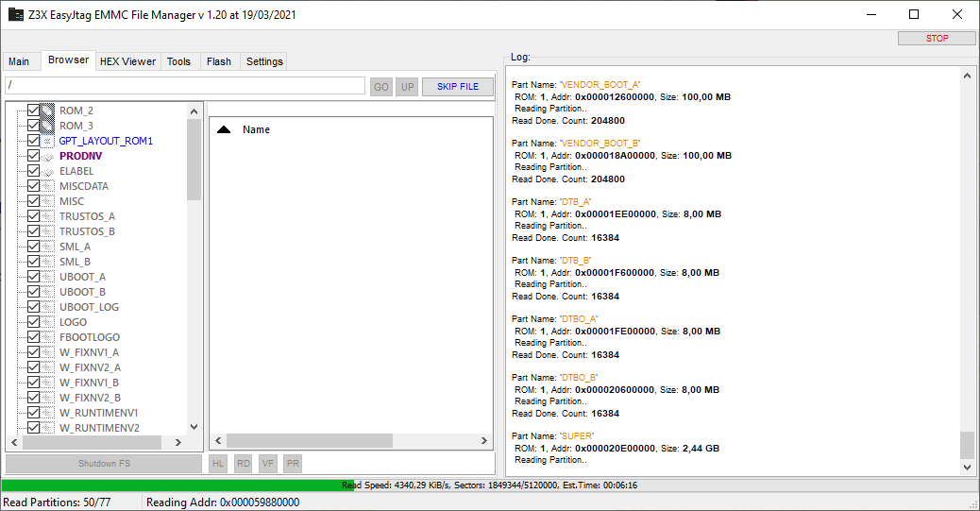Click the ELABEL partition icon
This screenshot has width=980, height=511.
coord(47,171)
